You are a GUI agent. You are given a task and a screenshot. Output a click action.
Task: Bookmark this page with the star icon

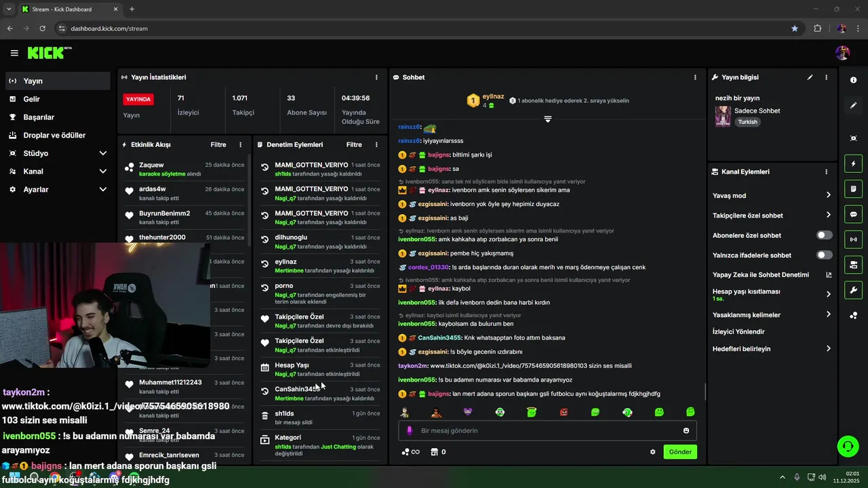point(795,28)
